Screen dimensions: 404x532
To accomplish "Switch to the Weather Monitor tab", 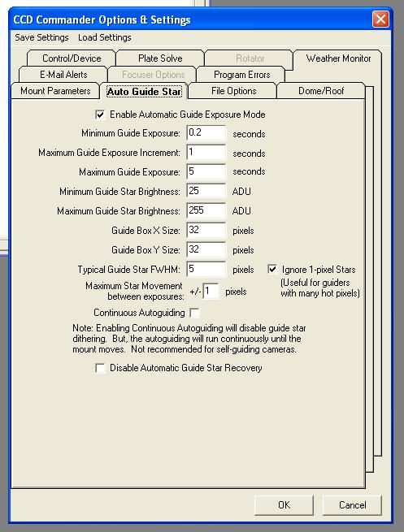I will pyautogui.click(x=338, y=58).
